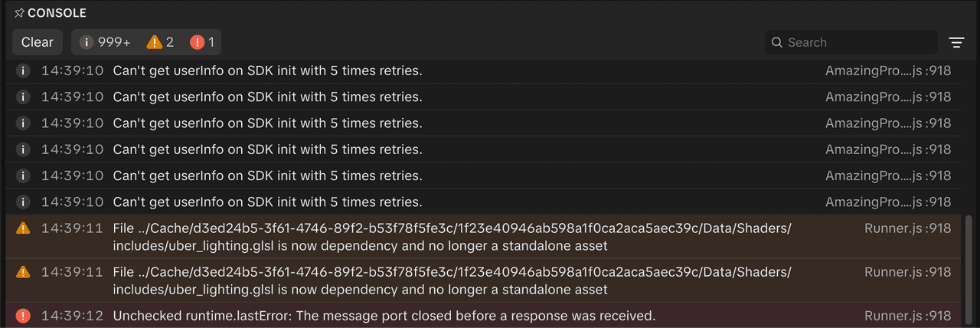Click the red error icon on last row
This screenshot has height=328, width=980.
[x=23, y=316]
